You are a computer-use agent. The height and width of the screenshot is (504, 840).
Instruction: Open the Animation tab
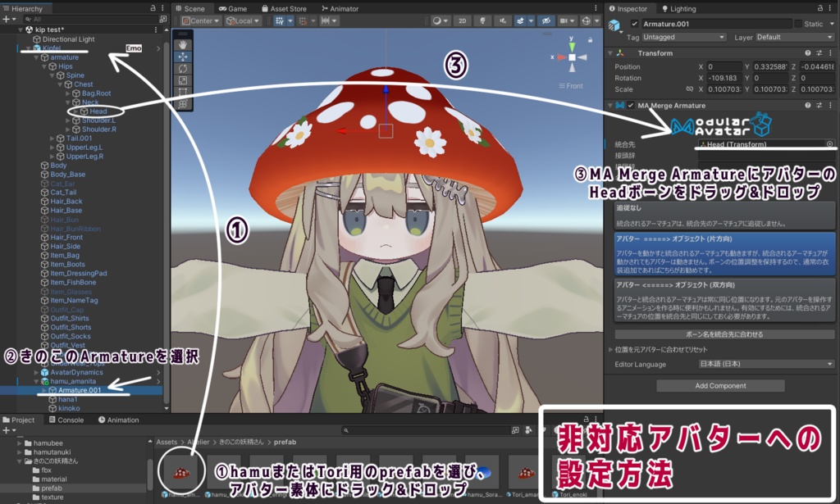[118, 420]
